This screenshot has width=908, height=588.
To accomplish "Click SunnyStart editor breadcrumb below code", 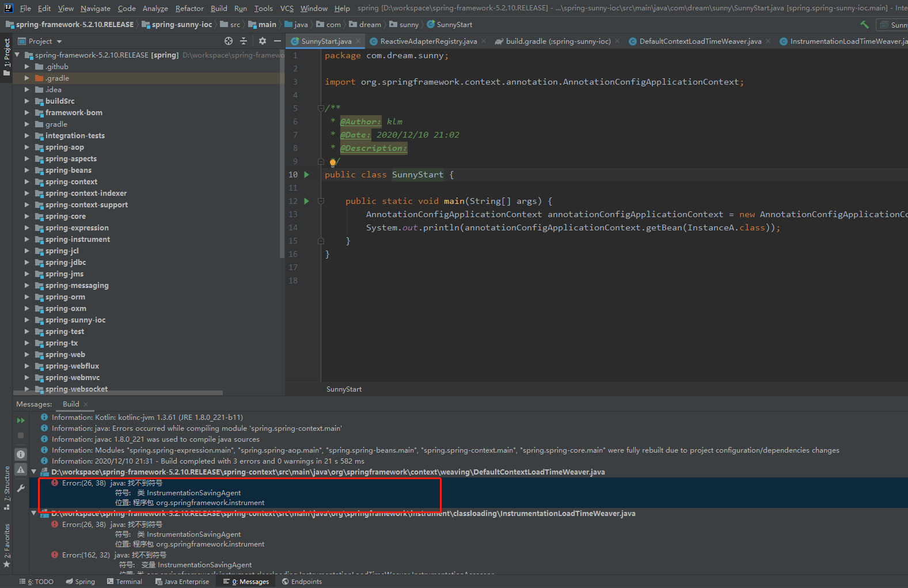I will (344, 389).
